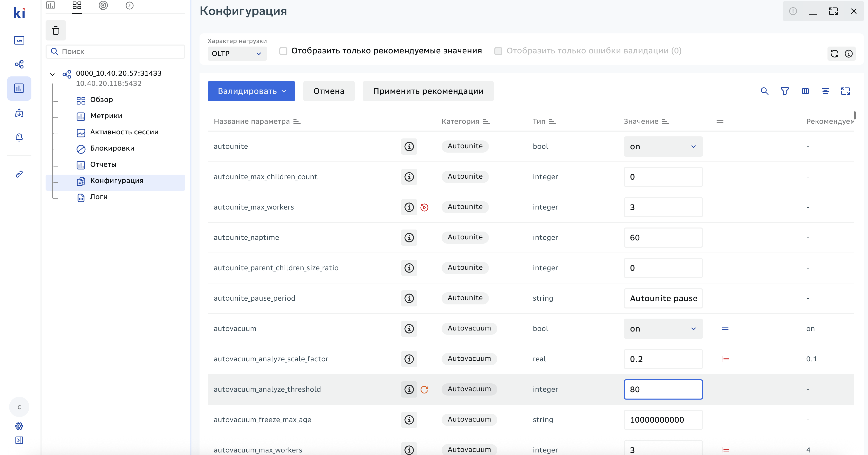This screenshot has width=868, height=455.
Task: Open Метрики in the tree
Action: pos(106,116)
